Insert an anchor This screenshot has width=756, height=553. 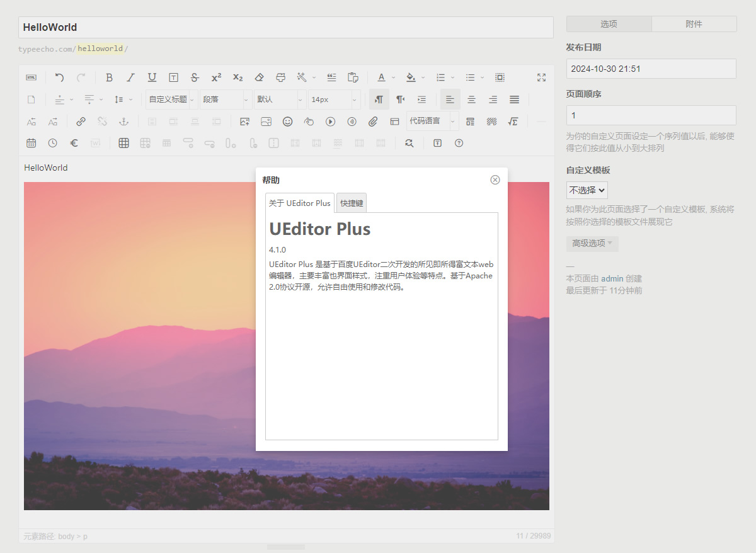(123, 122)
